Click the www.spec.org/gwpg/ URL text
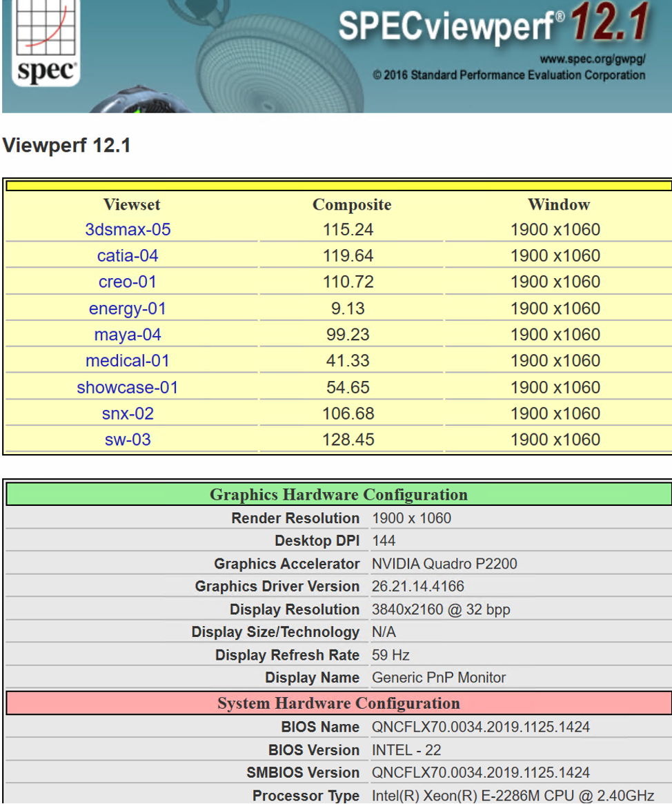 593,60
